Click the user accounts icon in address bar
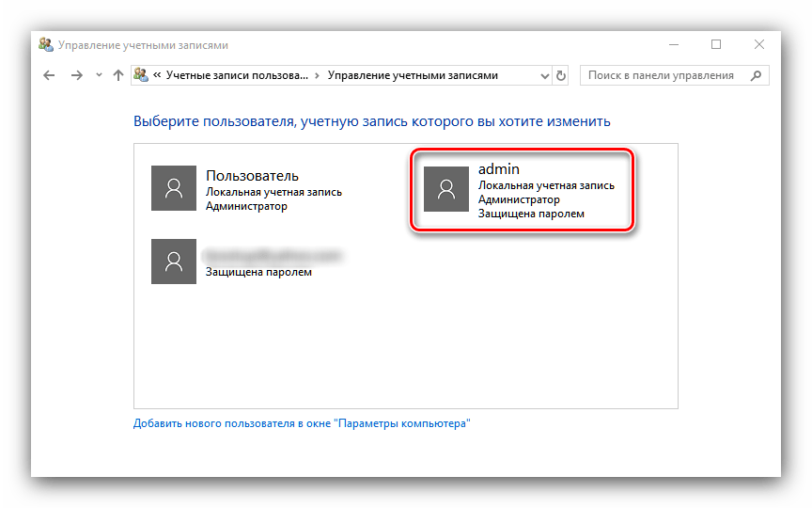 click(141, 75)
